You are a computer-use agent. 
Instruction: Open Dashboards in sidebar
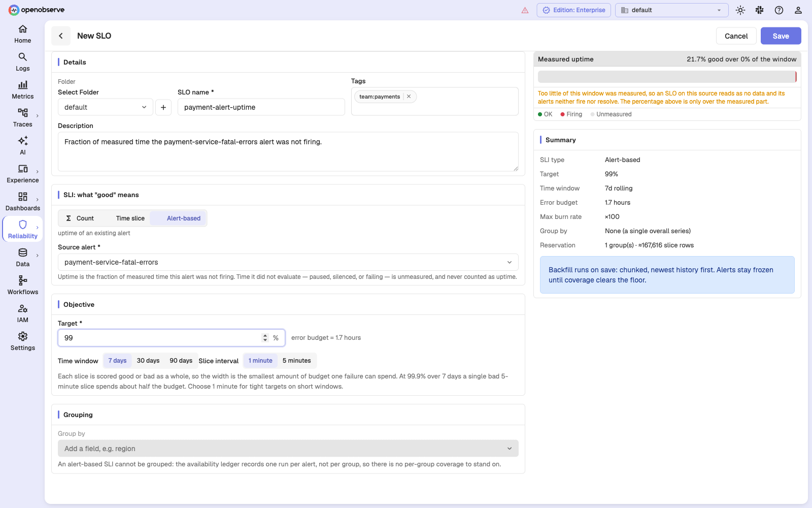coord(23,202)
